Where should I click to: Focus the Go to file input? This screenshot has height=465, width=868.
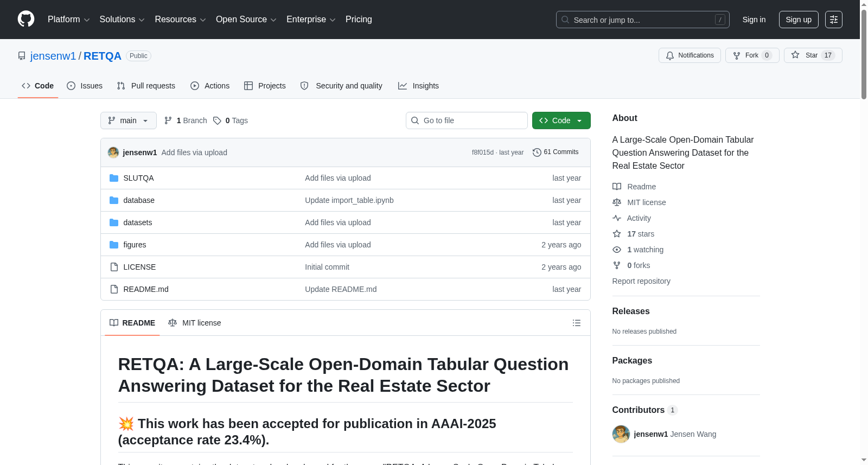tap(467, 120)
